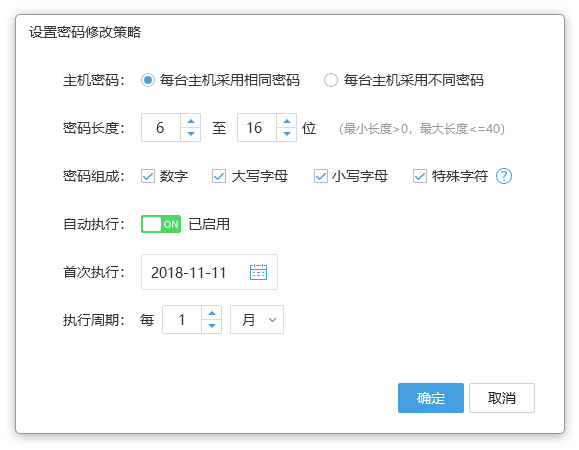Uncheck the 特殊字符 checkbox
This screenshot has width=579, height=450.
[x=419, y=176]
